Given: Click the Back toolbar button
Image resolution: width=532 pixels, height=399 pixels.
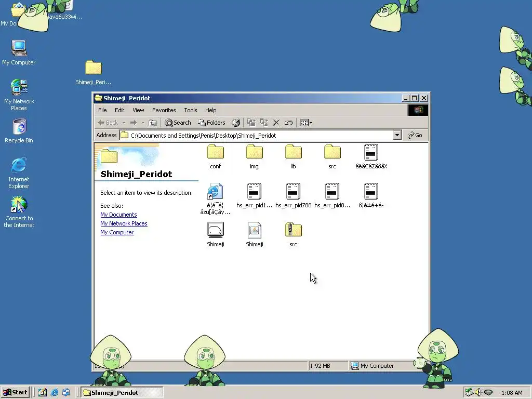Looking at the screenshot, I should click(108, 123).
